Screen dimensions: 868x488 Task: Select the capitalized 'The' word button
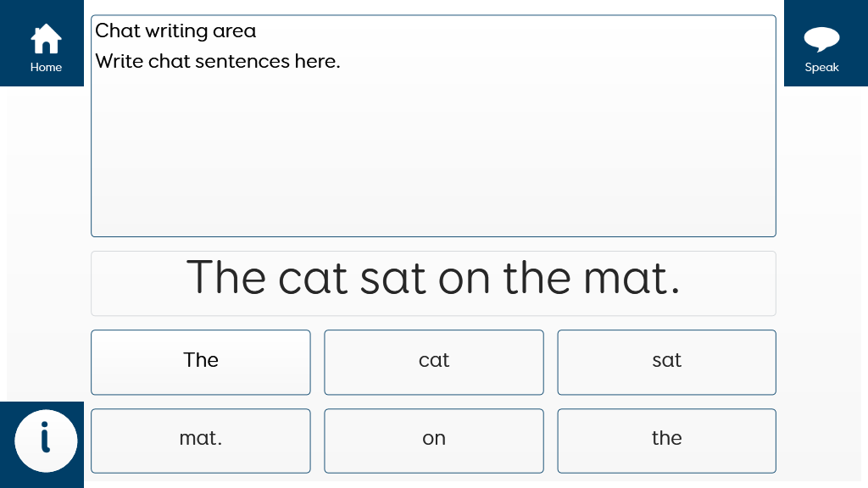pyautogui.click(x=201, y=362)
